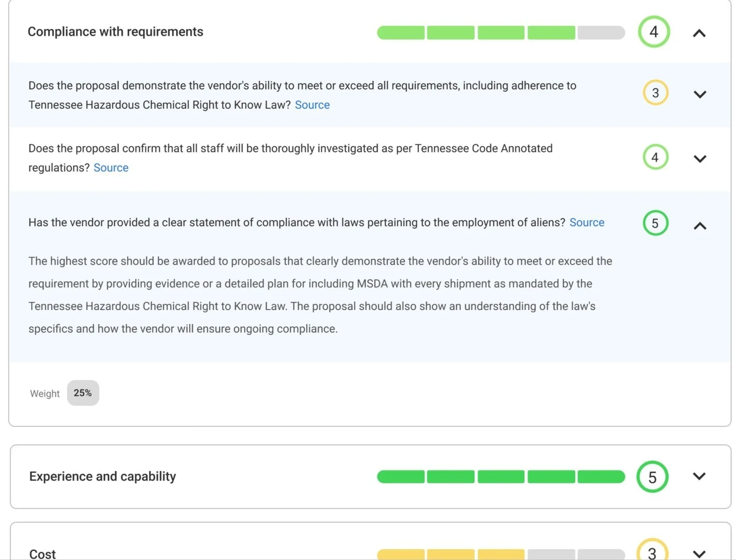Expand the staff investigation question details
The width and height of the screenshot is (736, 560).
coord(700,159)
